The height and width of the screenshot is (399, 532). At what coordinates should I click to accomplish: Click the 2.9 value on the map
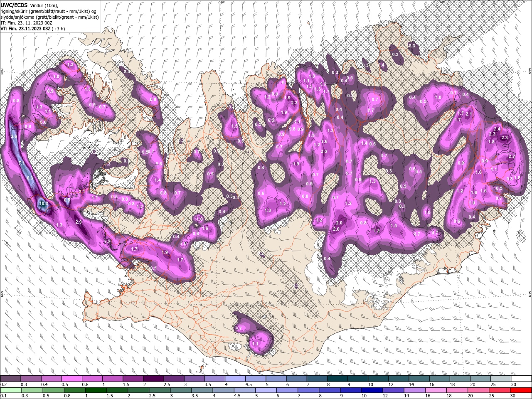tap(79, 222)
